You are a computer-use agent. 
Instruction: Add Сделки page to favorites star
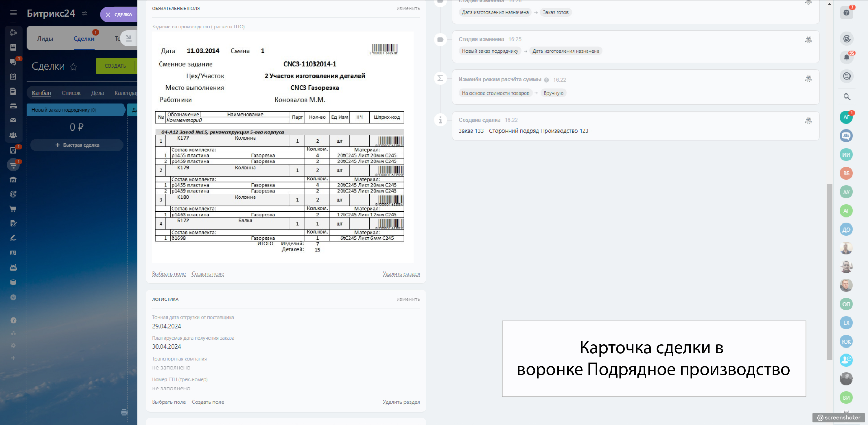(73, 67)
